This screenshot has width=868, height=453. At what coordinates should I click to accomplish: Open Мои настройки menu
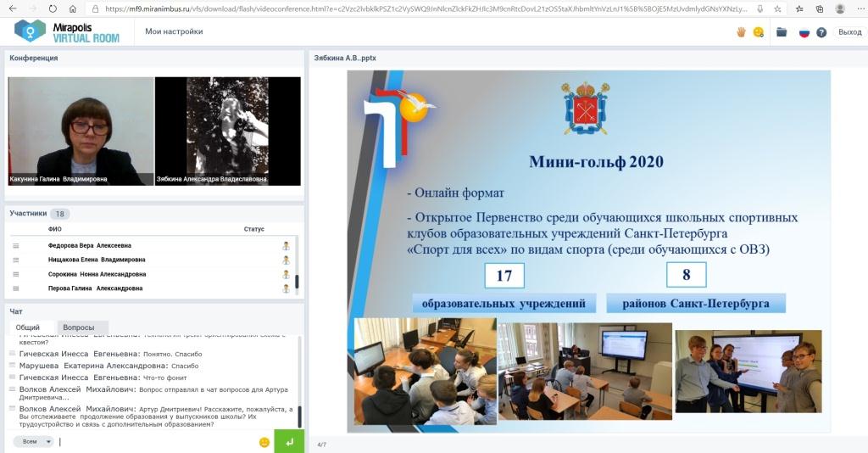(174, 31)
